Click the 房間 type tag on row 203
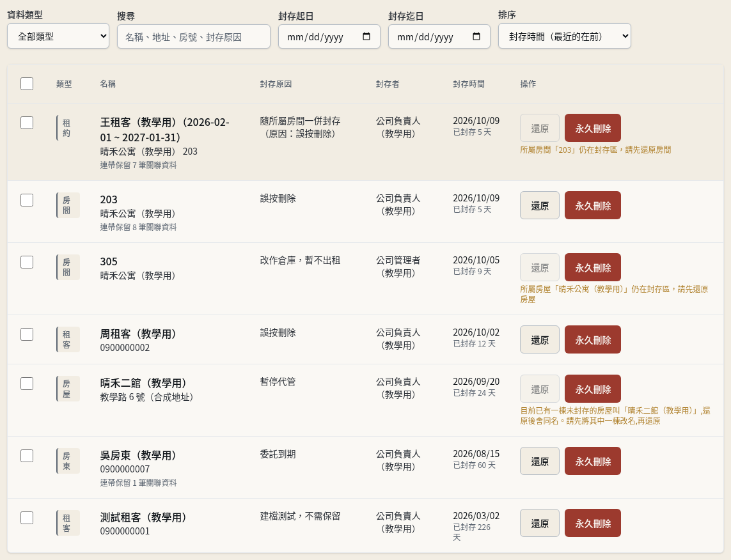The image size is (731, 560). pos(68,205)
